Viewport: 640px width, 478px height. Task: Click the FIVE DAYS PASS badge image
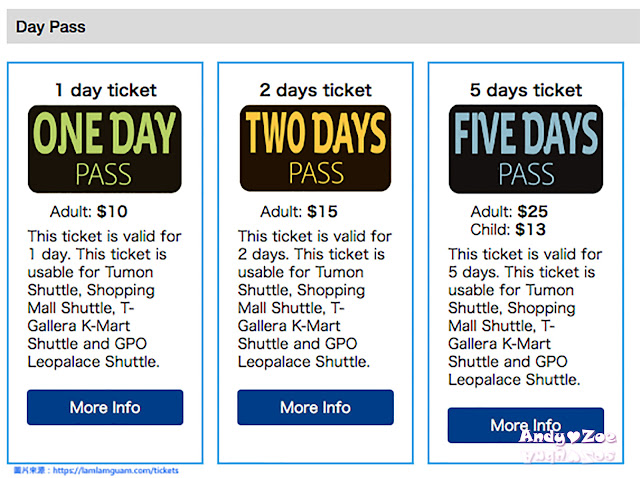pos(526,149)
